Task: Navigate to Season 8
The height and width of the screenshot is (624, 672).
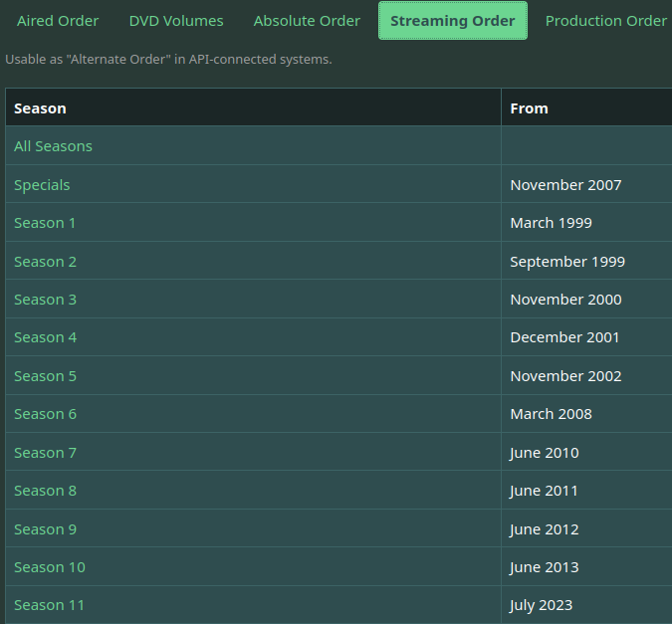Action: (x=45, y=491)
